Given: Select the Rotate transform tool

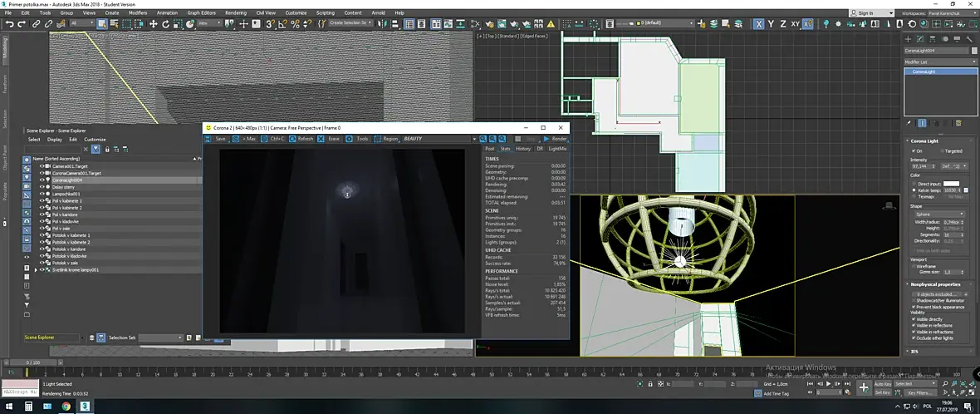Looking at the screenshot, I should click(x=165, y=24).
